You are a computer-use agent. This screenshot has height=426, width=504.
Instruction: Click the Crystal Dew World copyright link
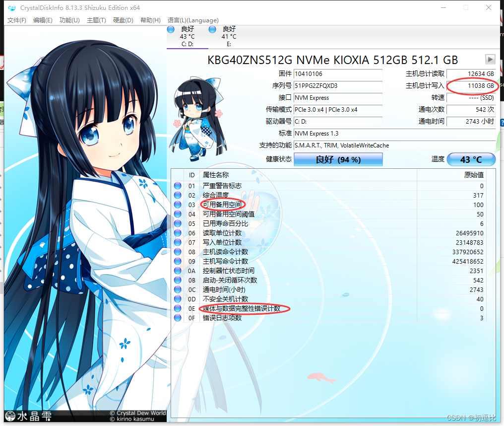click(x=138, y=413)
